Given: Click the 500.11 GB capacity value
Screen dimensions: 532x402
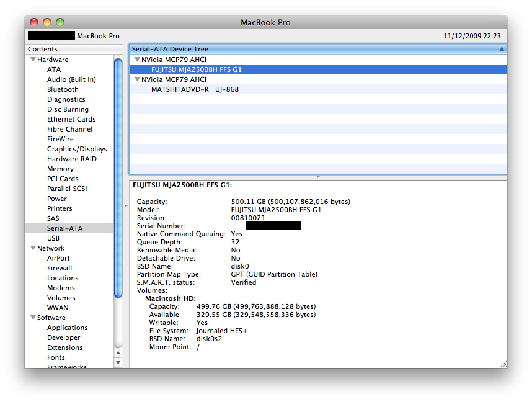Looking at the screenshot, I should click(291, 202).
